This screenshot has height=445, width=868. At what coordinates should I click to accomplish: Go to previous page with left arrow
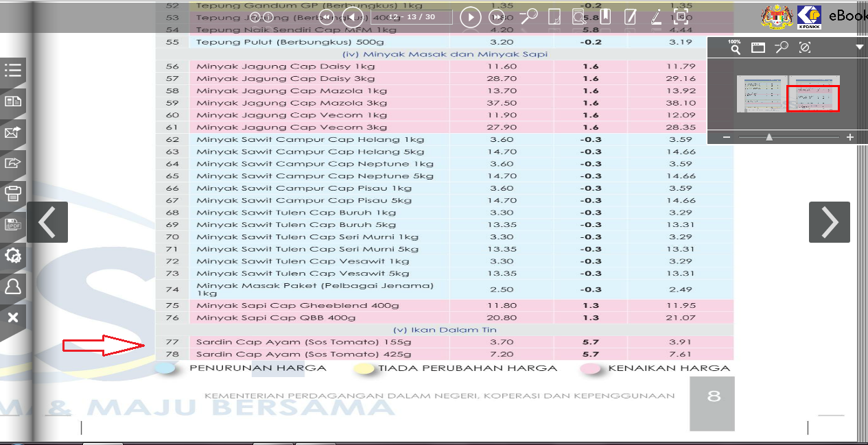tap(47, 222)
